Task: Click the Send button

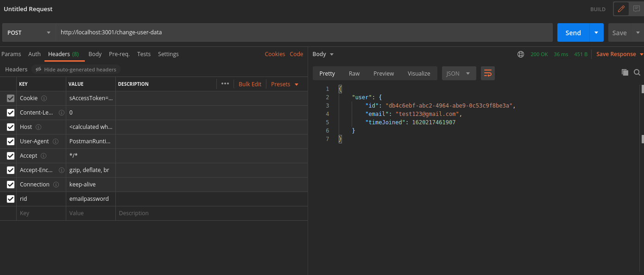Action: (x=573, y=32)
